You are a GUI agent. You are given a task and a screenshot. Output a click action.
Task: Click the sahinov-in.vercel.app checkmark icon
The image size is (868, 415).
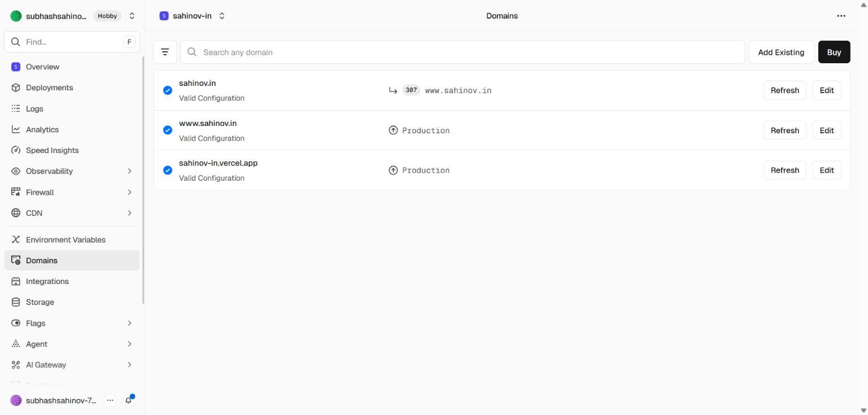pos(168,170)
